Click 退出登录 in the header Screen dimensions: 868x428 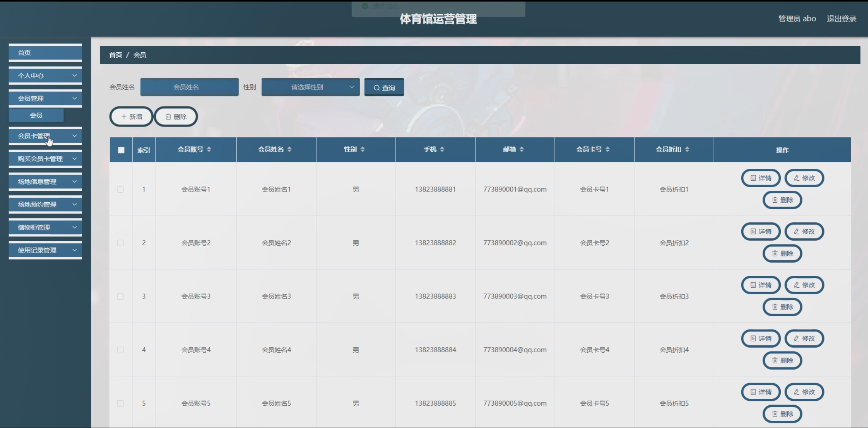[841, 19]
